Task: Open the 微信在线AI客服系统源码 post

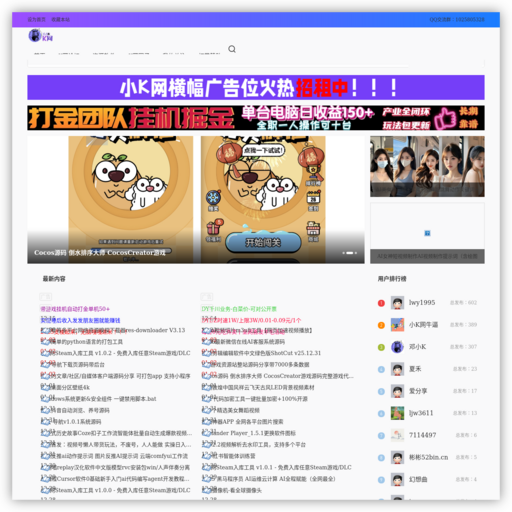Action: (x=244, y=342)
